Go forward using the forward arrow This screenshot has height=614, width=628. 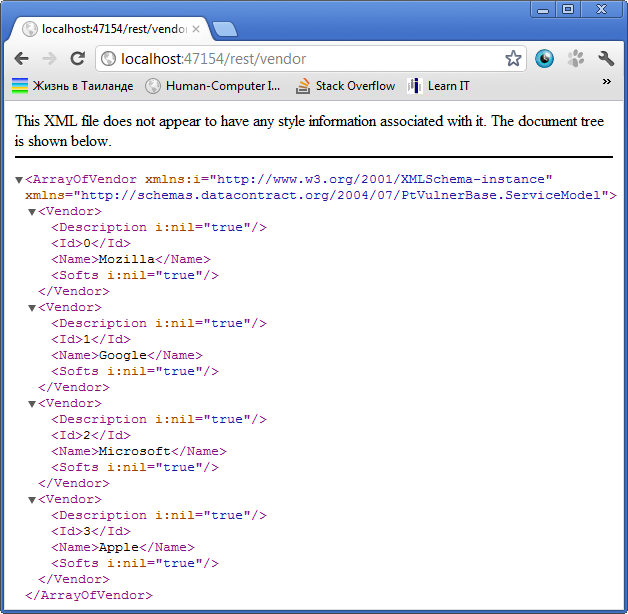click(49, 59)
